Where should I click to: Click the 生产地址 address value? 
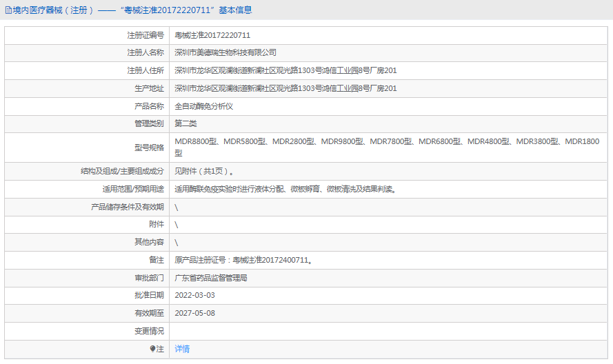pyautogui.click(x=285, y=88)
